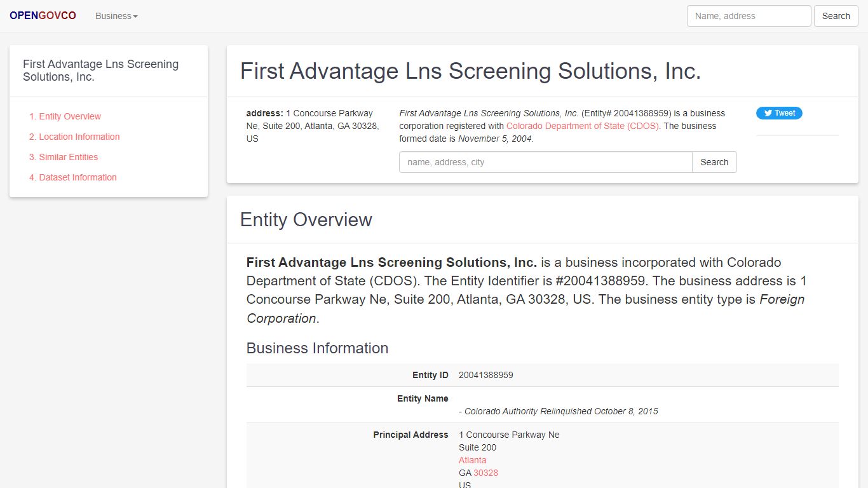Open the OPENGOVCO home logo link
The width and height of the screenshot is (868, 488).
[43, 16]
